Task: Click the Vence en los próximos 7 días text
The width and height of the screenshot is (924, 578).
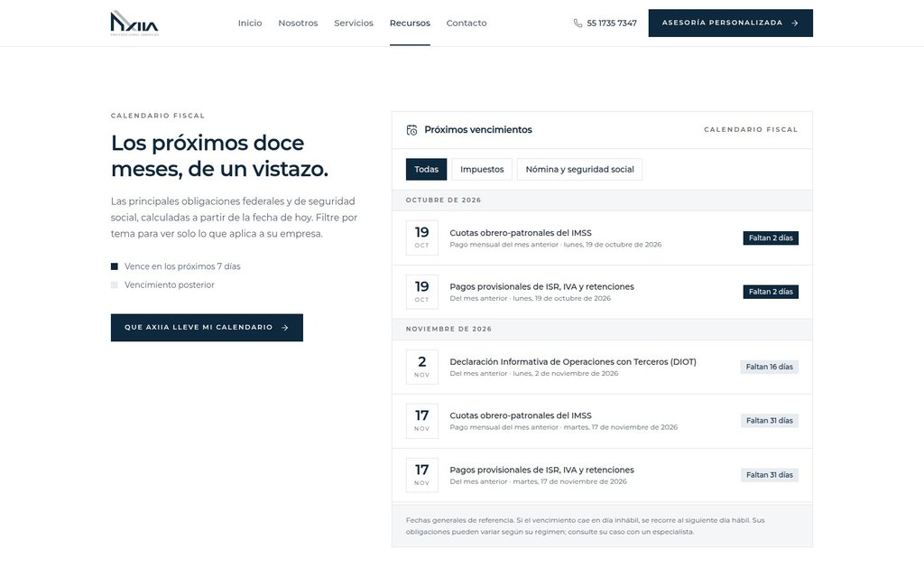Action: coord(182,266)
